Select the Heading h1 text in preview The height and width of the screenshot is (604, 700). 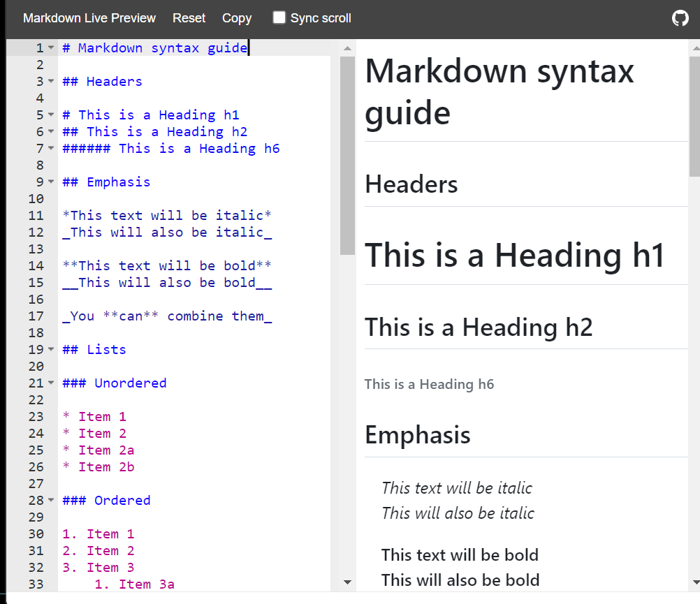point(513,256)
